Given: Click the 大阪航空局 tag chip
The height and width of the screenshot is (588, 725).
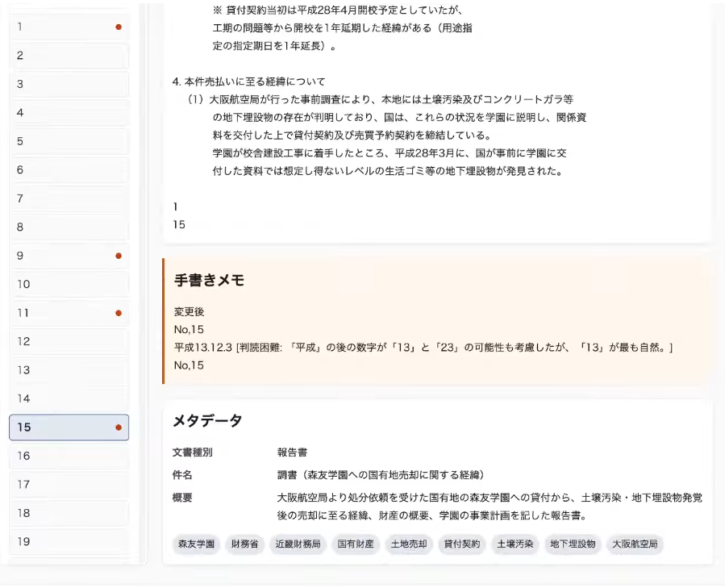Looking at the screenshot, I should [635, 544].
